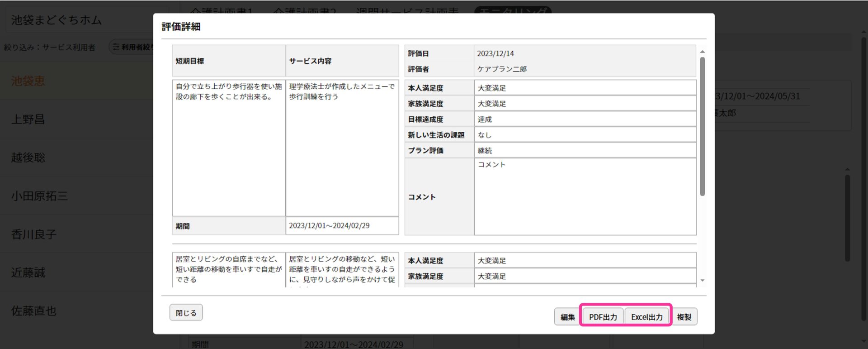This screenshot has width=868, height=349.
Task: Select 香川良子 from the sidebar list
Action: point(34,234)
